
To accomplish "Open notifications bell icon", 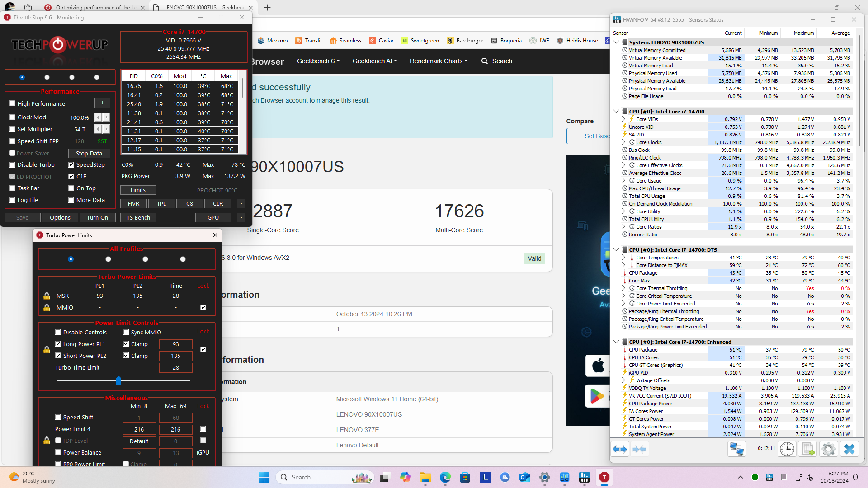I will [x=855, y=477].
